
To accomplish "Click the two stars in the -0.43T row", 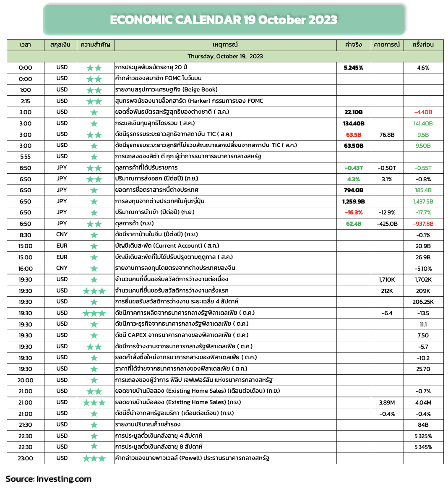I will click(x=94, y=168).
